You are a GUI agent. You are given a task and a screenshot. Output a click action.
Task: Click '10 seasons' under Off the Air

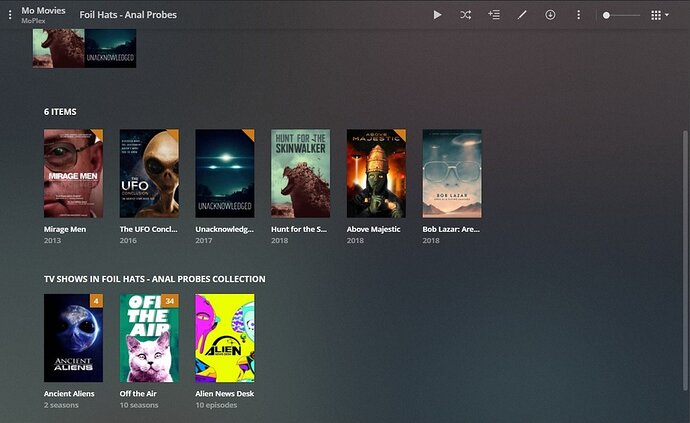click(x=139, y=405)
